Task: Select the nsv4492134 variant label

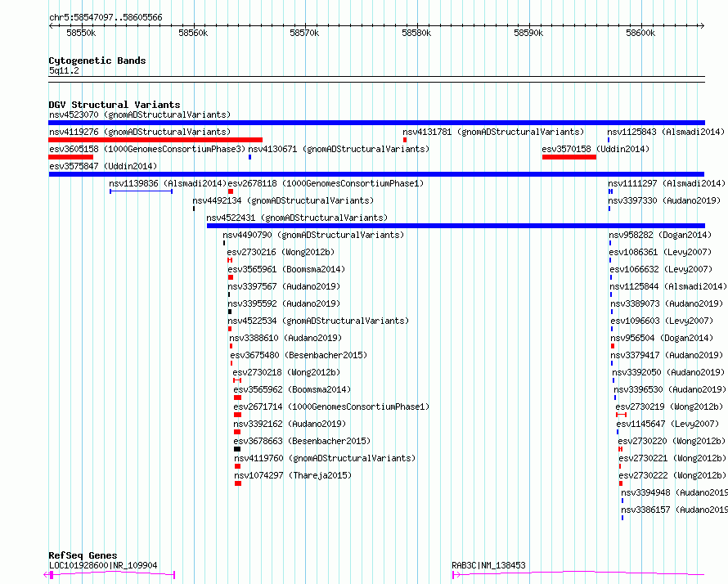Action: 283,200
